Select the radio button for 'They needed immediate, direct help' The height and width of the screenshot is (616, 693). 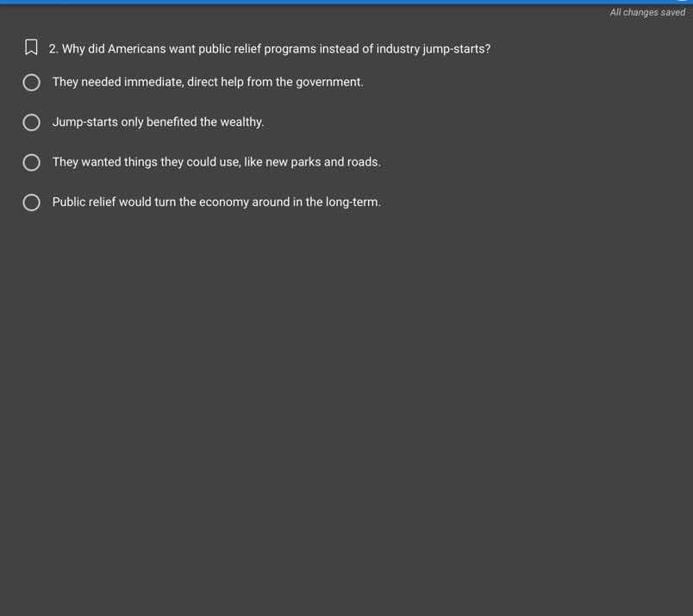click(31, 82)
